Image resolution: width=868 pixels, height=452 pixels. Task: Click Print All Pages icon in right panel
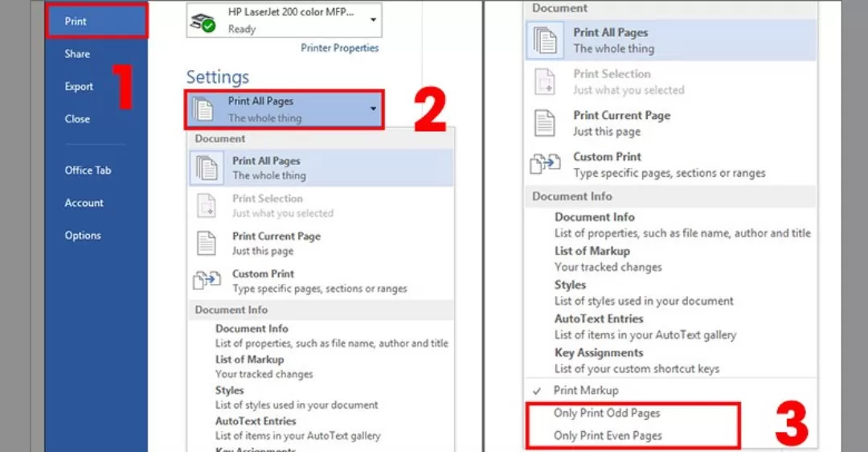pos(545,40)
